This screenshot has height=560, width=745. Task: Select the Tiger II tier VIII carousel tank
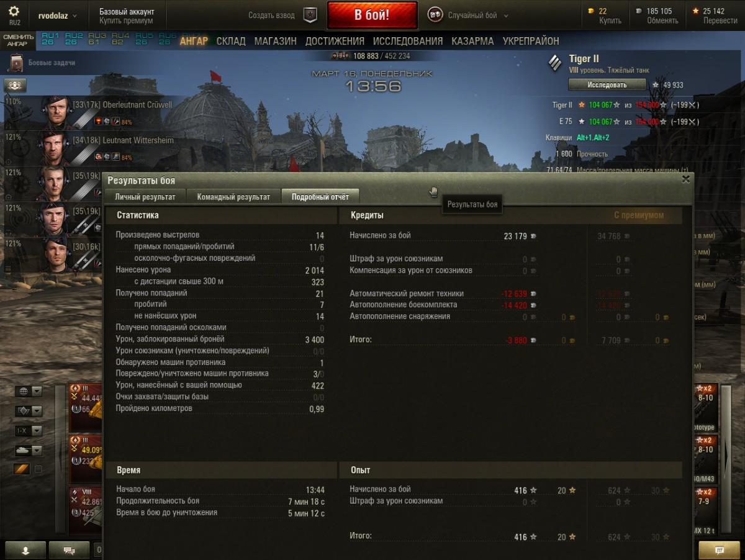click(85, 512)
